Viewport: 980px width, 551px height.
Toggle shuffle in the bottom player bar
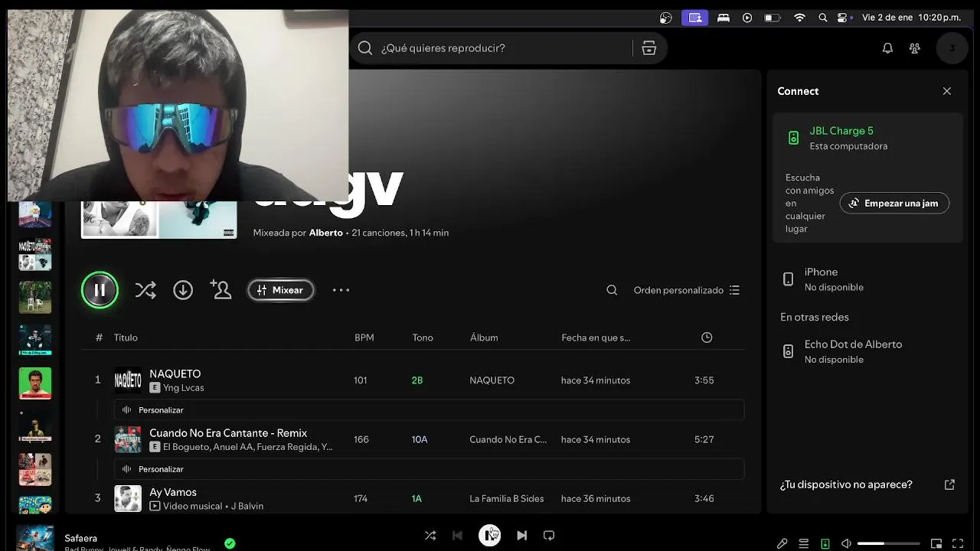(430, 536)
